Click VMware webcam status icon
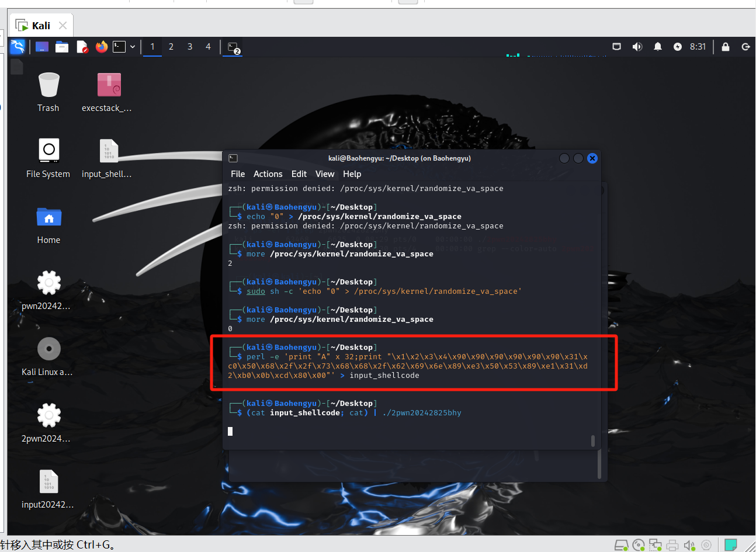Viewport: 756px width, 552px height. point(706,545)
